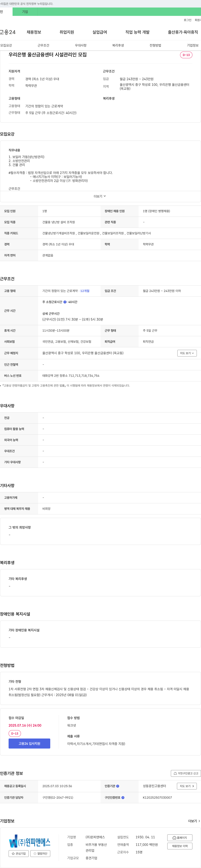
Task: Switch to 기업 top tab
Action: click(25, 12)
